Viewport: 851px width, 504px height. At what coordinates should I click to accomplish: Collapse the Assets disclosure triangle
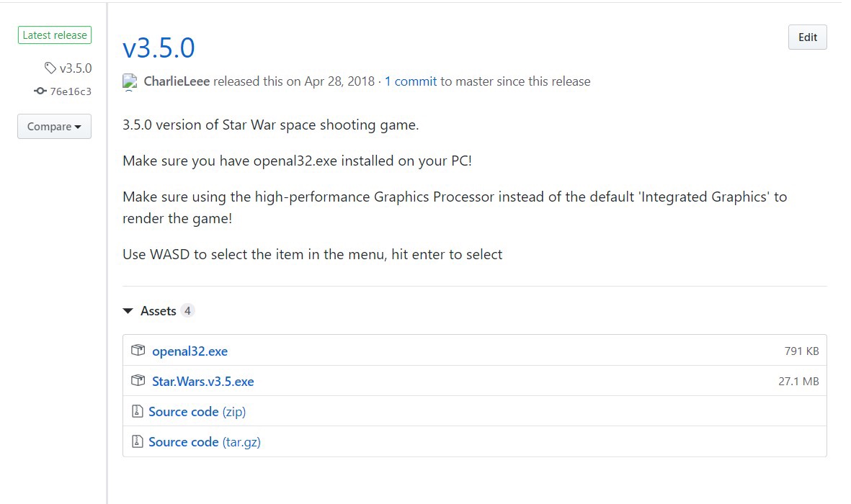click(x=128, y=311)
